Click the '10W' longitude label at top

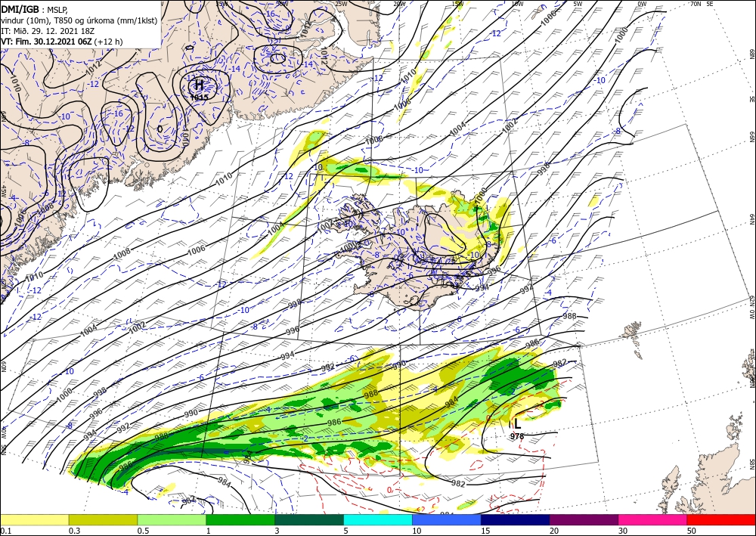[517, 4]
